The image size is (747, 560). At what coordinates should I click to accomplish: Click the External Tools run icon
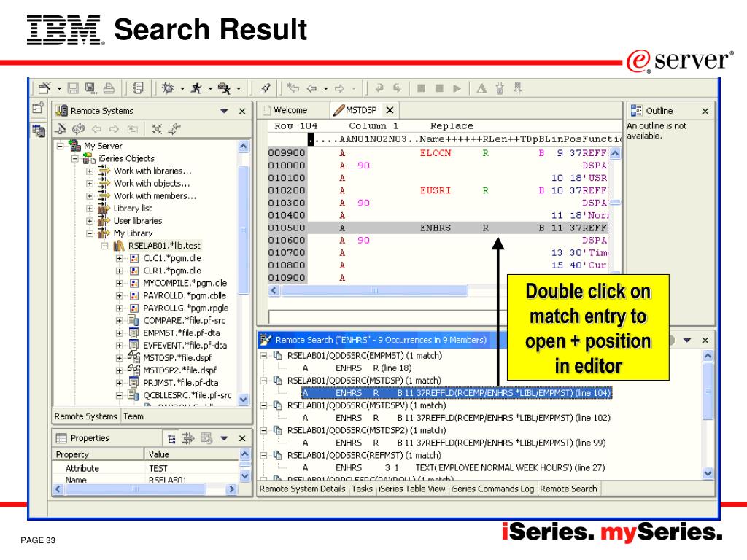(225, 88)
